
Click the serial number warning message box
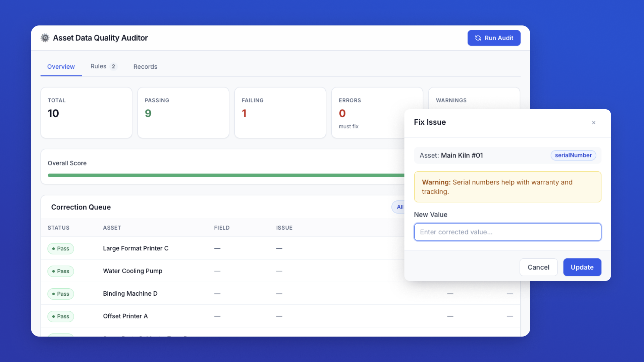(507, 187)
